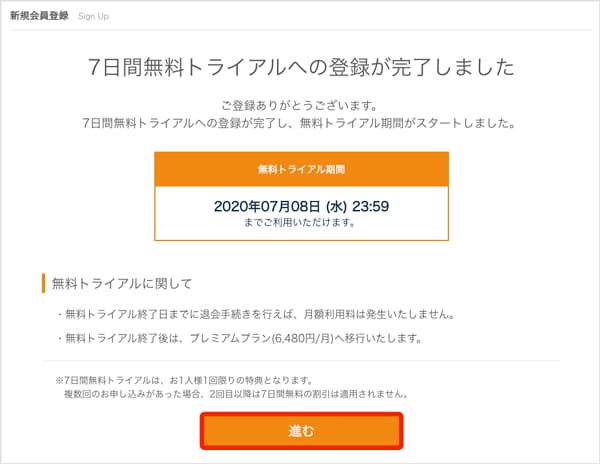The height and width of the screenshot is (464, 600).
Task: Click the 新規会員登録 header title
Action: (41, 18)
